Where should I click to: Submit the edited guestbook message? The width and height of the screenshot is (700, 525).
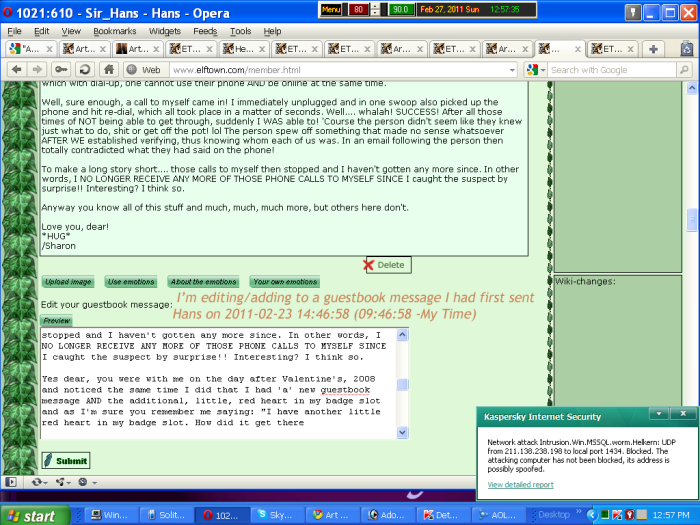click(66, 461)
